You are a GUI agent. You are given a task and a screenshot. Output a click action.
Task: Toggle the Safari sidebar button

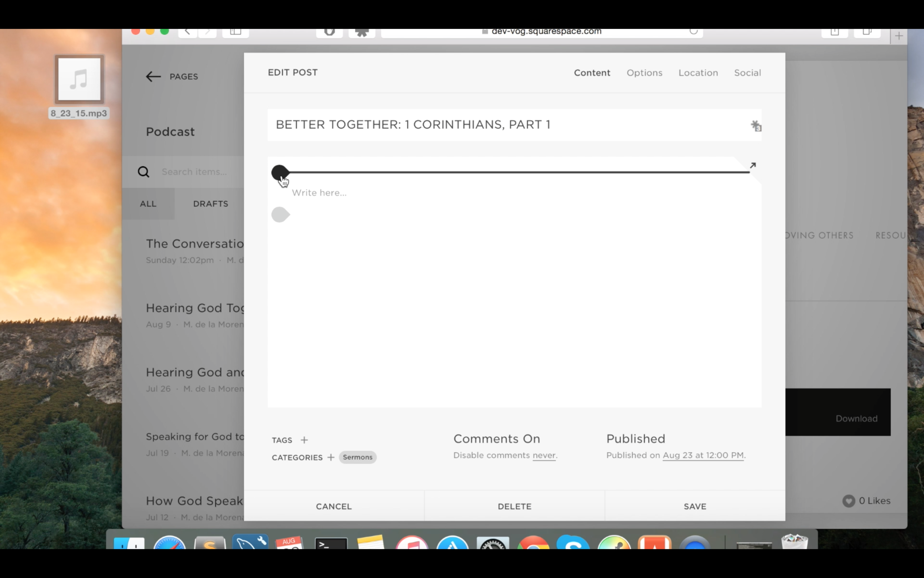coord(236,32)
